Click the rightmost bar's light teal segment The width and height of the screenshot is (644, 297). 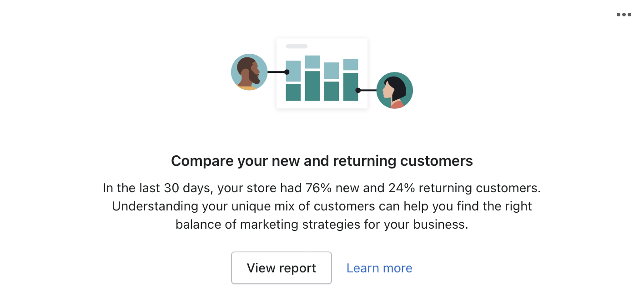pos(350,64)
